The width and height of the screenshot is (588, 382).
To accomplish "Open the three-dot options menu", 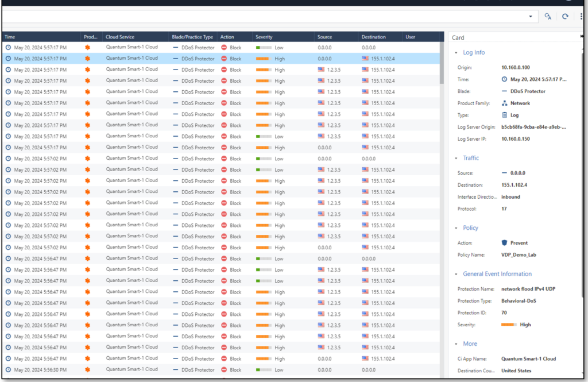I will (582, 16).
